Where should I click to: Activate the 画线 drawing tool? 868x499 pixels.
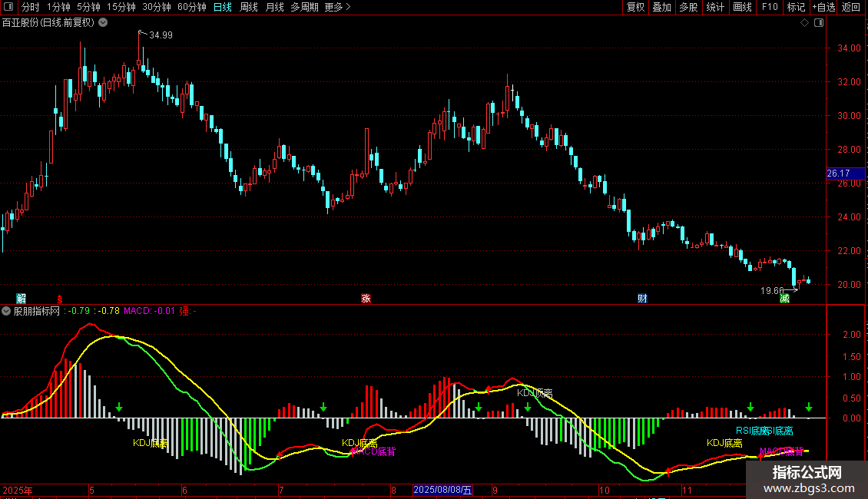click(x=742, y=7)
